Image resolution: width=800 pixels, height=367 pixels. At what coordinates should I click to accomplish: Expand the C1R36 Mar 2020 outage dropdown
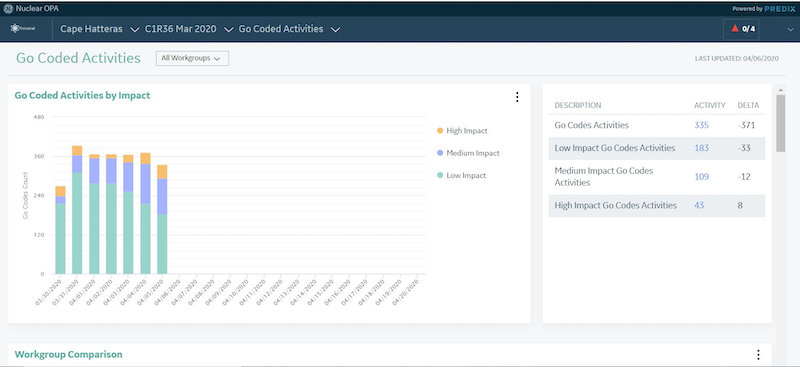(x=189, y=29)
